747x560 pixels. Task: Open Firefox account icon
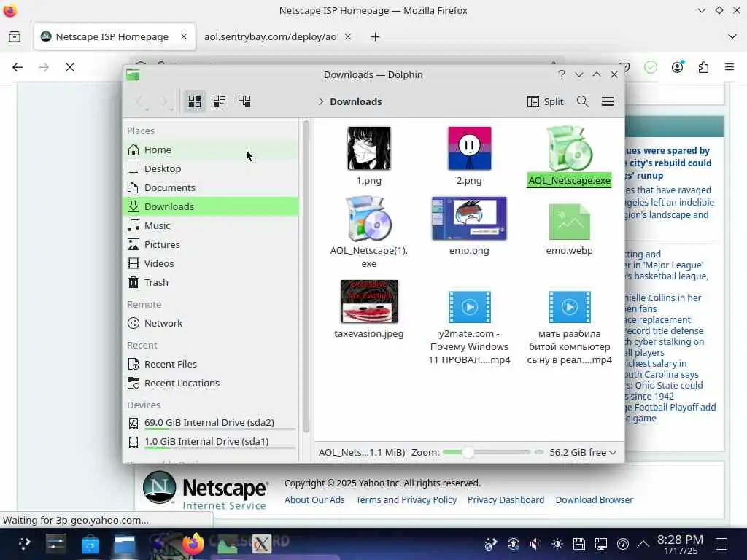(677, 67)
